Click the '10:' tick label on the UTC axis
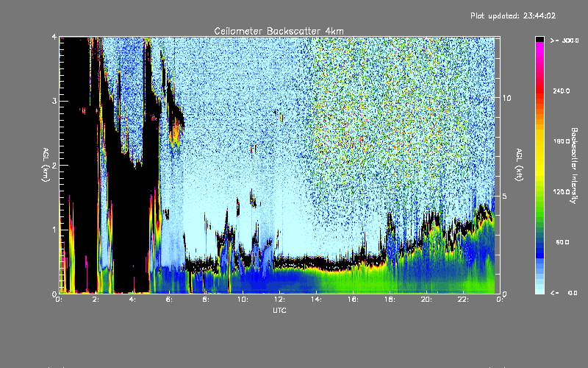588x368 pixels. [x=243, y=300]
